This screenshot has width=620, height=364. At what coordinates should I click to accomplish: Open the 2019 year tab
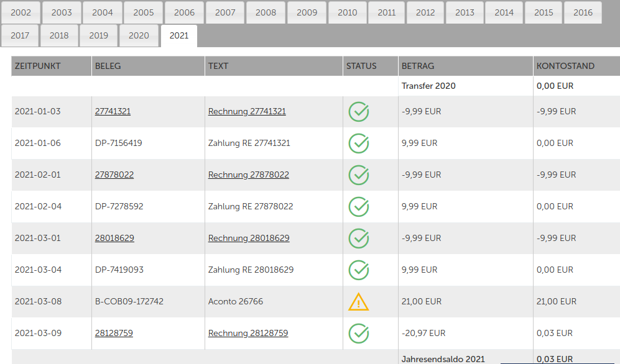click(x=98, y=35)
